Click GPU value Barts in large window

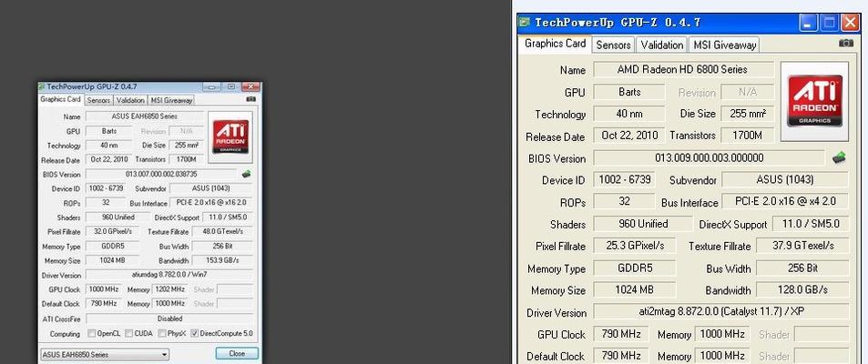629,92
